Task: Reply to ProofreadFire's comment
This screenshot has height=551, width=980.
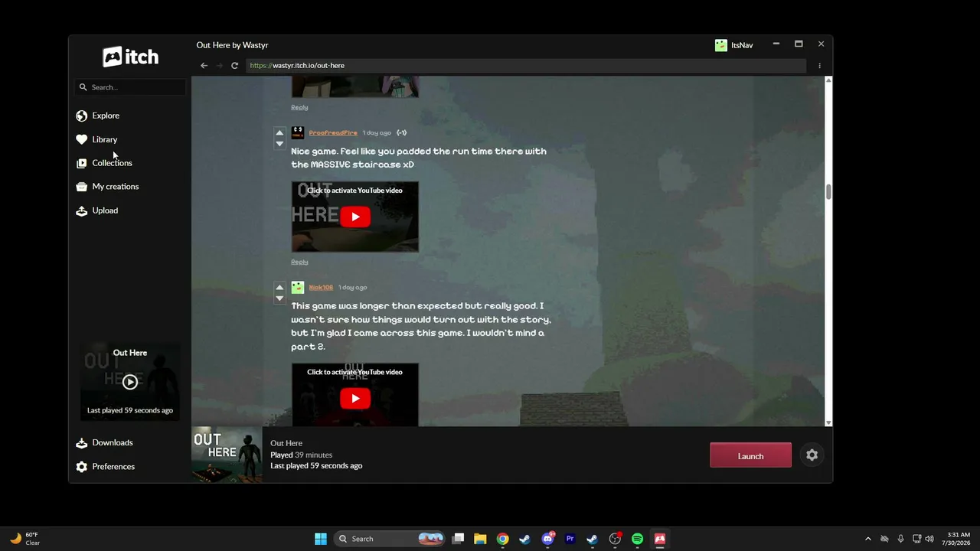Action: tap(299, 262)
